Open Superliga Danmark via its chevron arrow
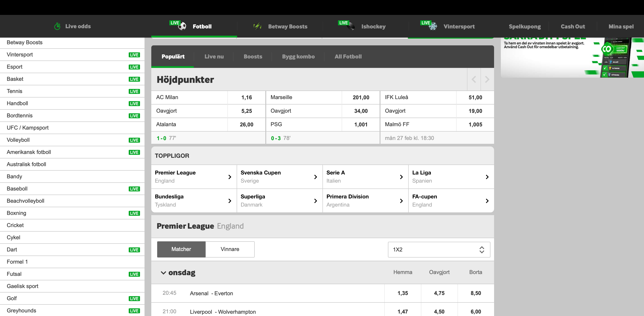 coord(315,201)
